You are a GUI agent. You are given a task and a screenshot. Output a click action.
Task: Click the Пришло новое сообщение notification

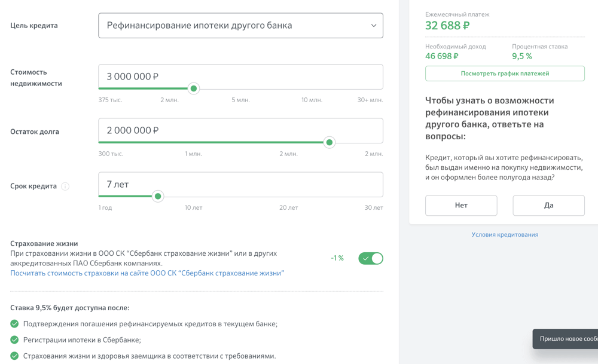pyautogui.click(x=565, y=339)
